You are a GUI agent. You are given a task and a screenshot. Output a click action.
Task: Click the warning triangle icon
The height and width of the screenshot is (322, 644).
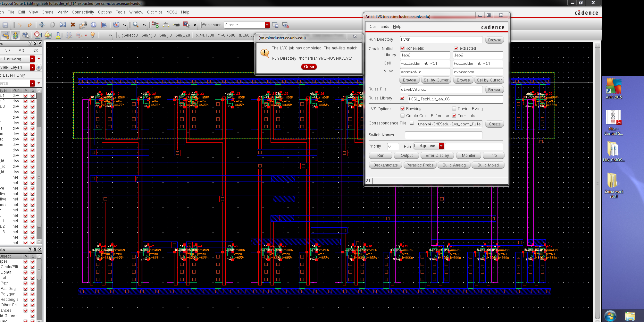click(48, 35)
